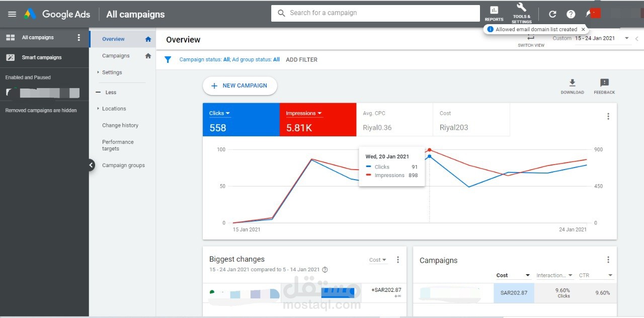Open Change history page

pyautogui.click(x=120, y=125)
